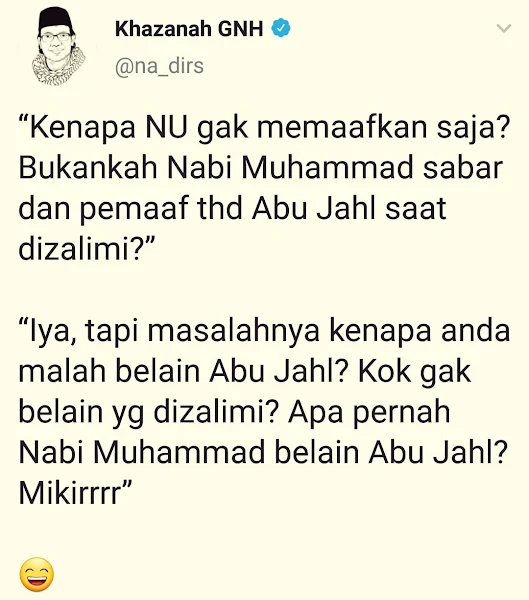529x600 pixels.
Task: Click the blue verified badge
Action: point(281,28)
